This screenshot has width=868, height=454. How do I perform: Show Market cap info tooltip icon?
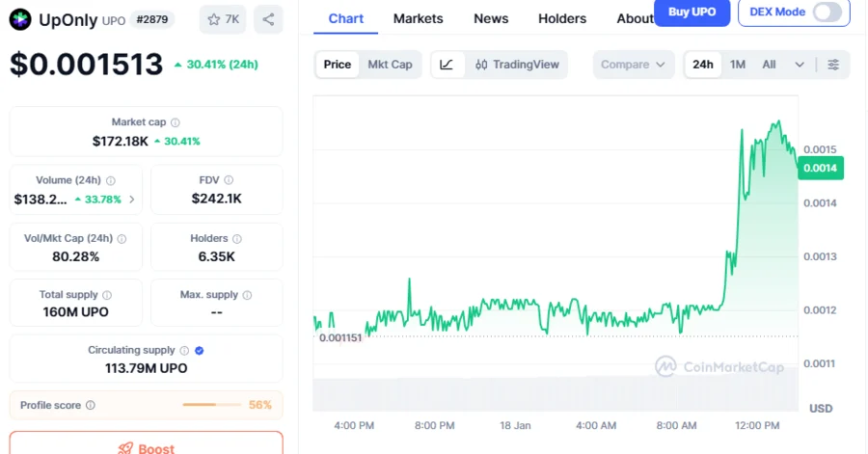[x=175, y=122]
